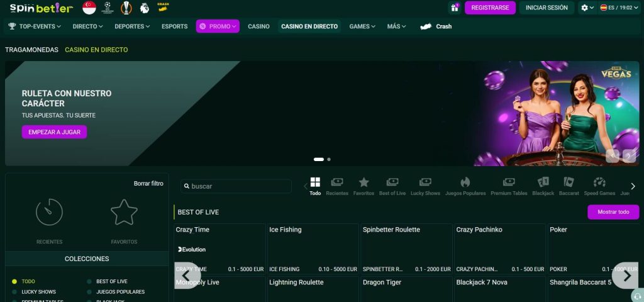Image resolution: width=644 pixels, height=302 pixels.
Task: Open the Europa League trophy icon
Action: pos(126,8)
